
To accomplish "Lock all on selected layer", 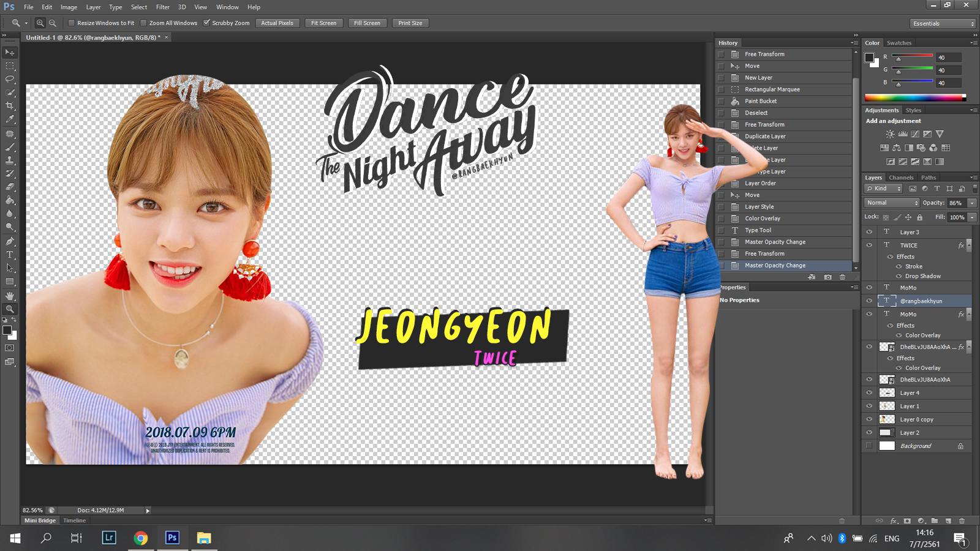I will (x=919, y=217).
